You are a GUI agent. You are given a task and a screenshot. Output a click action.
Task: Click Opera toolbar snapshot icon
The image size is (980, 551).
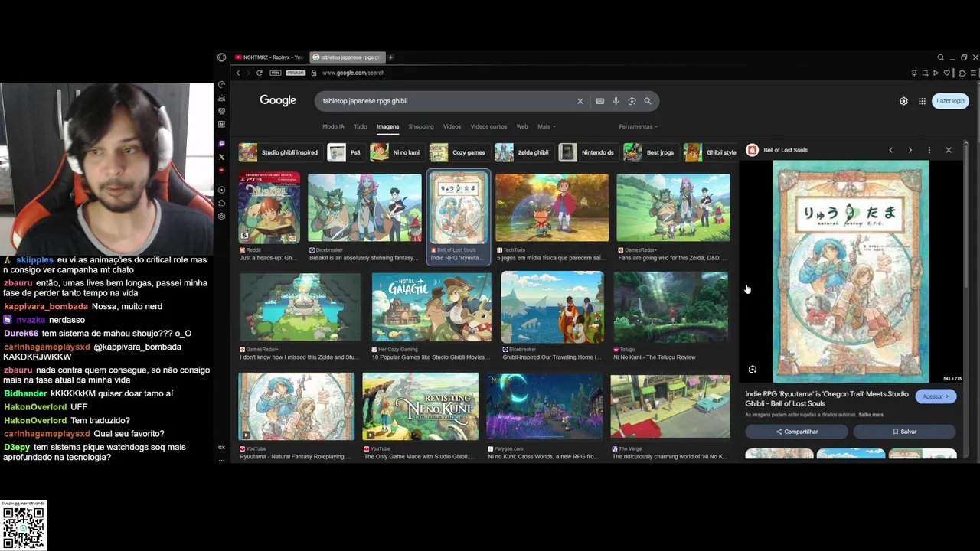pyautogui.click(x=924, y=73)
